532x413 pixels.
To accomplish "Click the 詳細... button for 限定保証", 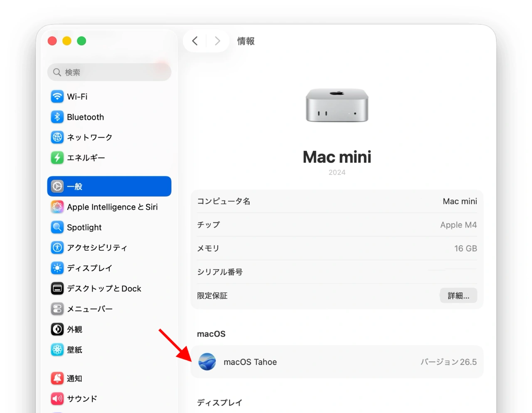I will (x=458, y=296).
